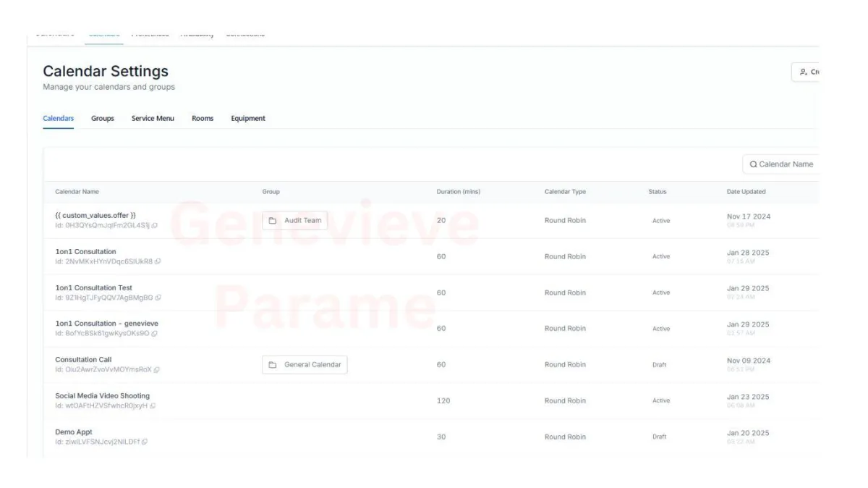Viewport: 868px width, 488px height.
Task: Focus the Calendar Name search field
Action: [x=781, y=164]
